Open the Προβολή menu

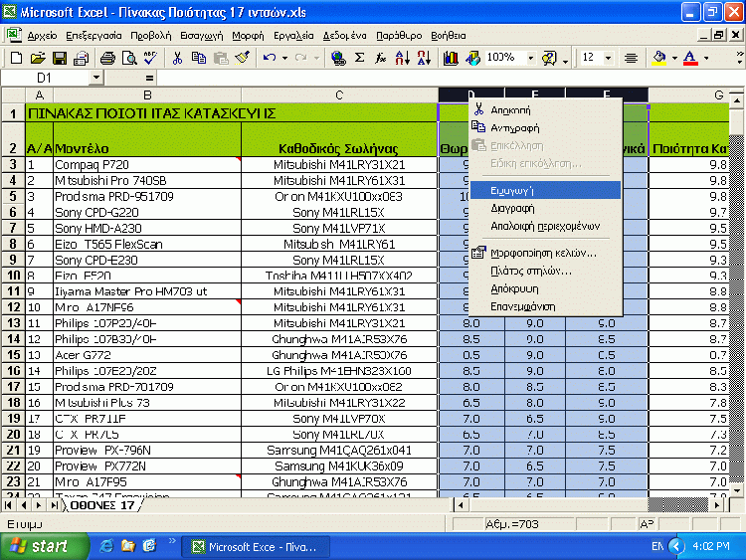tap(151, 36)
